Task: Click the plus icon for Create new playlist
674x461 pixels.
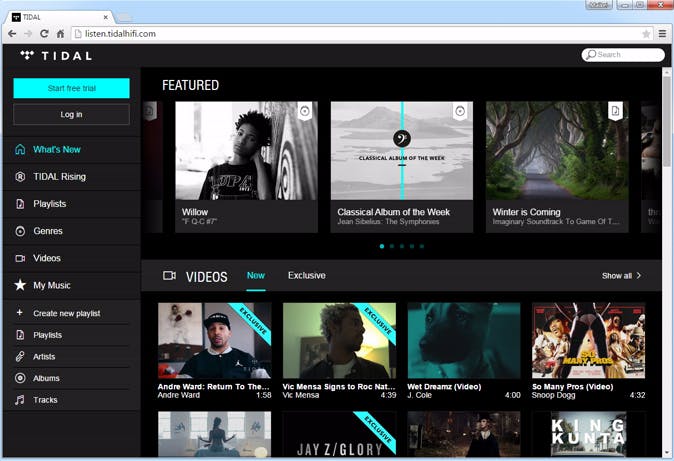Action: (x=19, y=313)
